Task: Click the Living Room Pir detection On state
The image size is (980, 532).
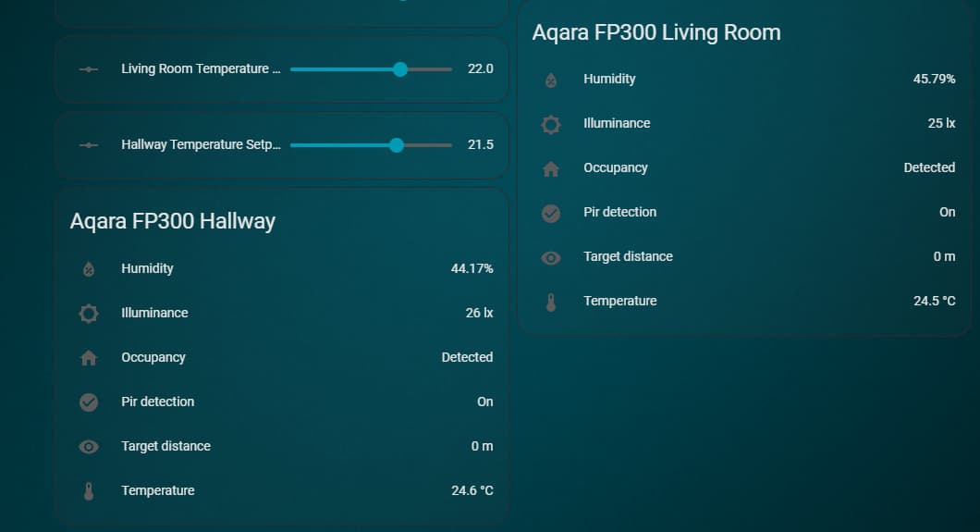Action: point(947,212)
